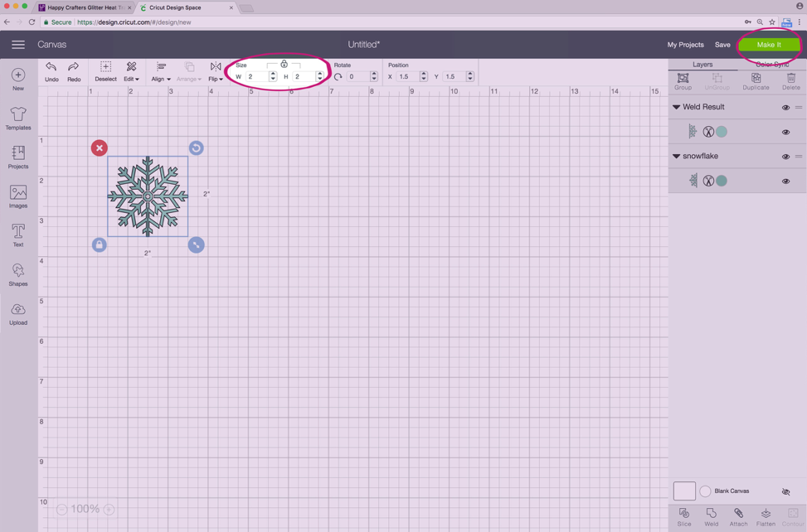Screen dimensions: 807x532
Task: Delete the selected layer
Action: (791, 81)
